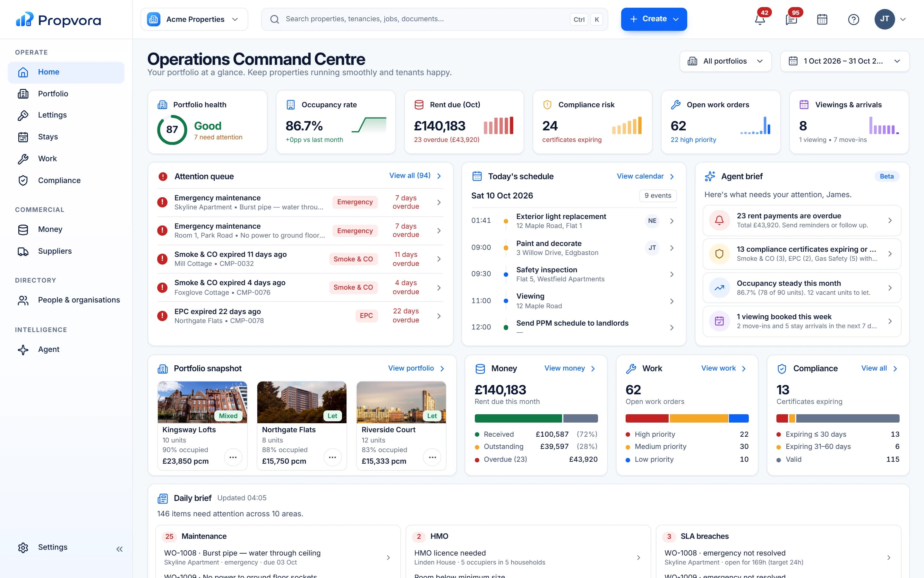Screen dimensions: 924x578
Task: Open Agent under Intelligence
Action: point(66,349)
